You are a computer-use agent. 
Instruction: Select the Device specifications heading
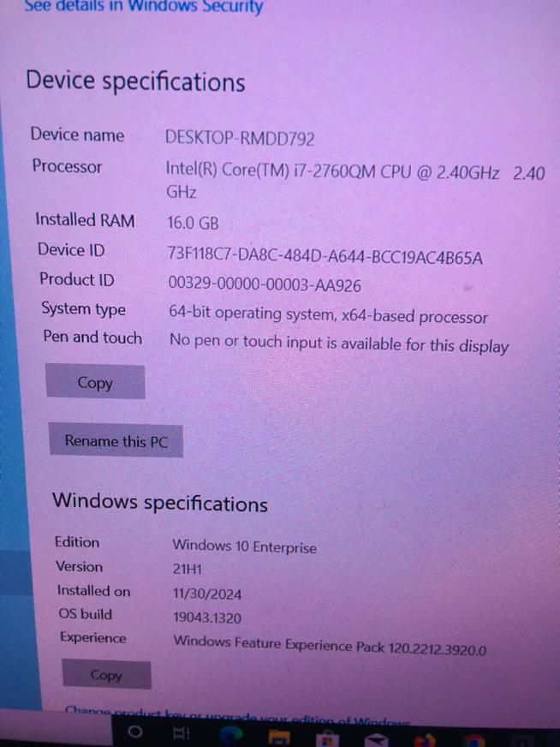coord(135,81)
